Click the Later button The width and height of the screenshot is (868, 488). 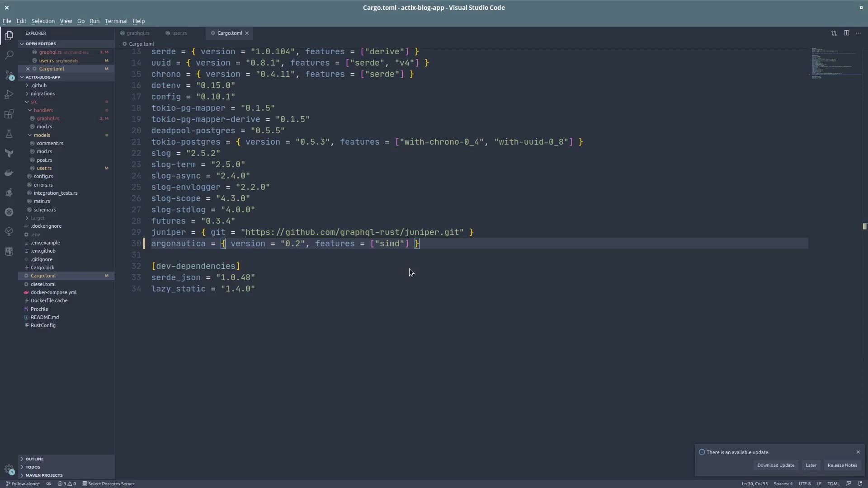[811, 465]
